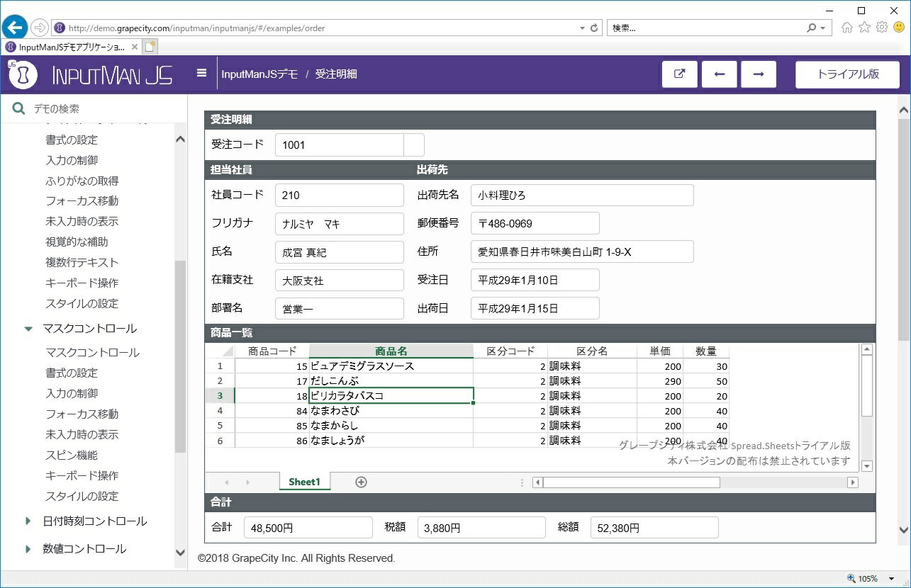The image size is (911, 588).
Task: Expand the 数値コントロール section
Action: [28, 548]
